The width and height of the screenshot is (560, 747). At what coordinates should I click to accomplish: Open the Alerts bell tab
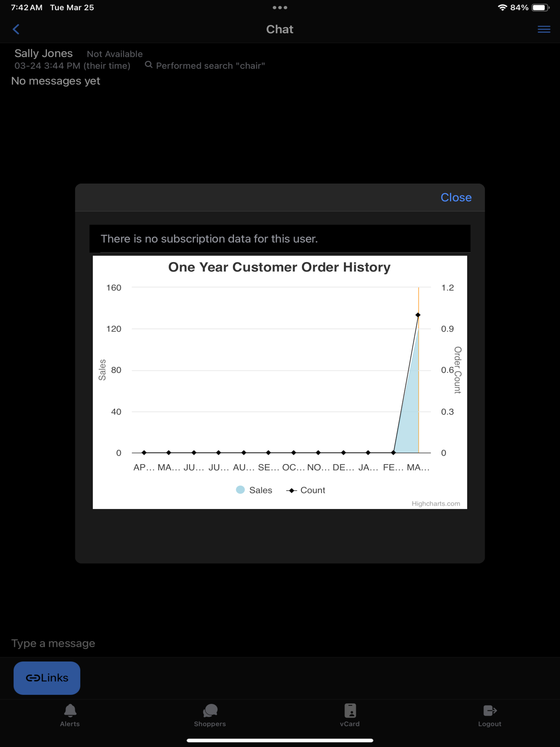click(70, 715)
